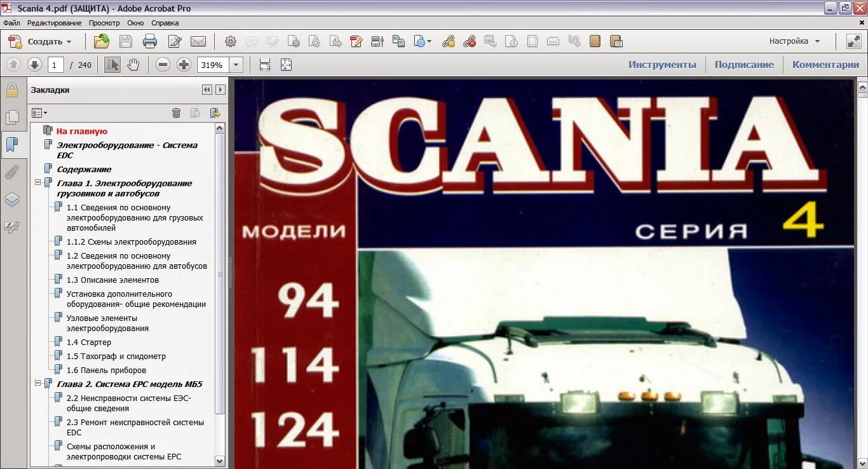Open dropdown beside web page globe icon
The image size is (868, 469).
[429, 41]
